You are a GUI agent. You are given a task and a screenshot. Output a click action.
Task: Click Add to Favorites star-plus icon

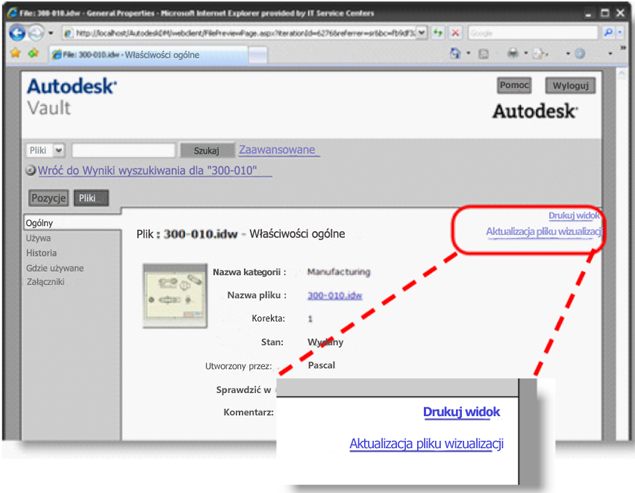click(34, 53)
